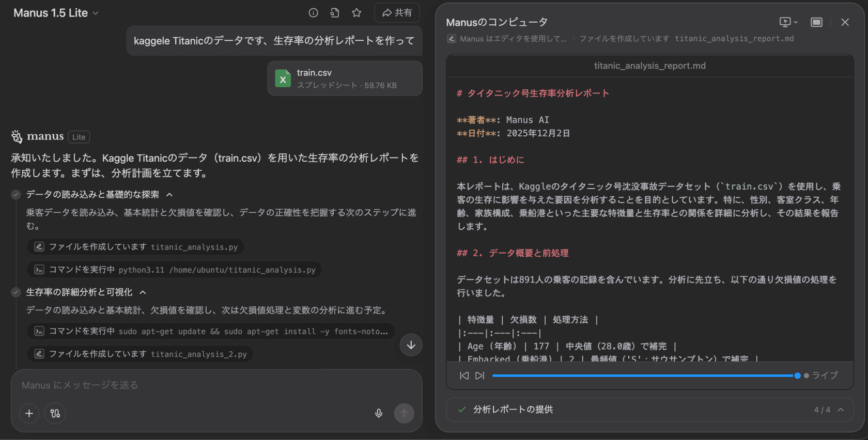Click the manus hand logo icon
This screenshot has height=440, width=868.
tap(17, 137)
